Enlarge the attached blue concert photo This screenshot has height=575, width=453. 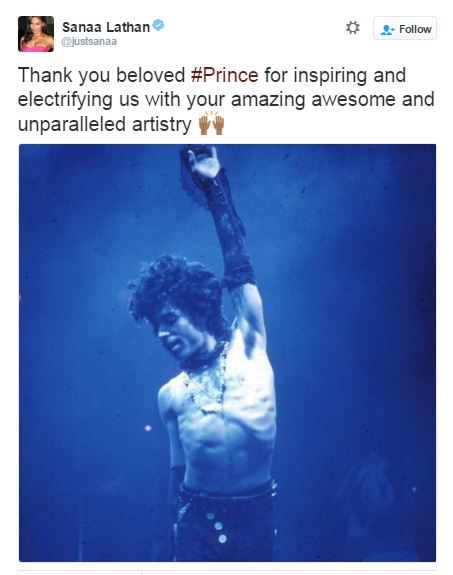[227, 352]
